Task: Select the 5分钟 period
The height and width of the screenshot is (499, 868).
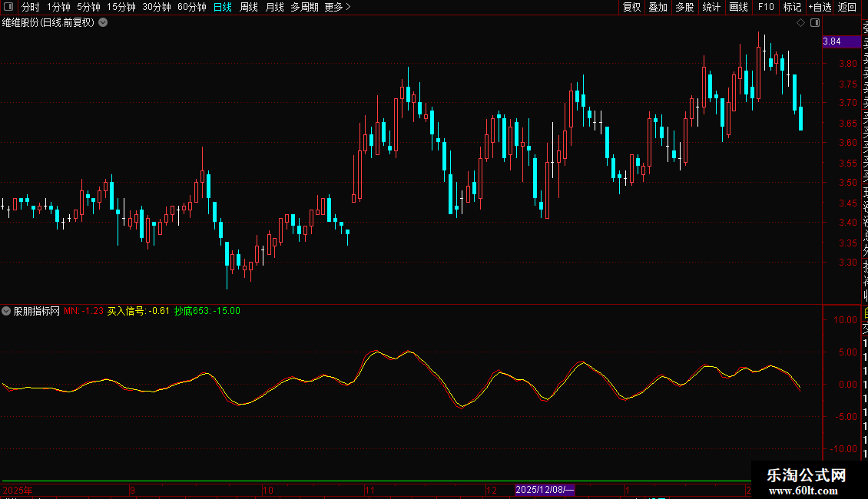Action: click(x=88, y=7)
